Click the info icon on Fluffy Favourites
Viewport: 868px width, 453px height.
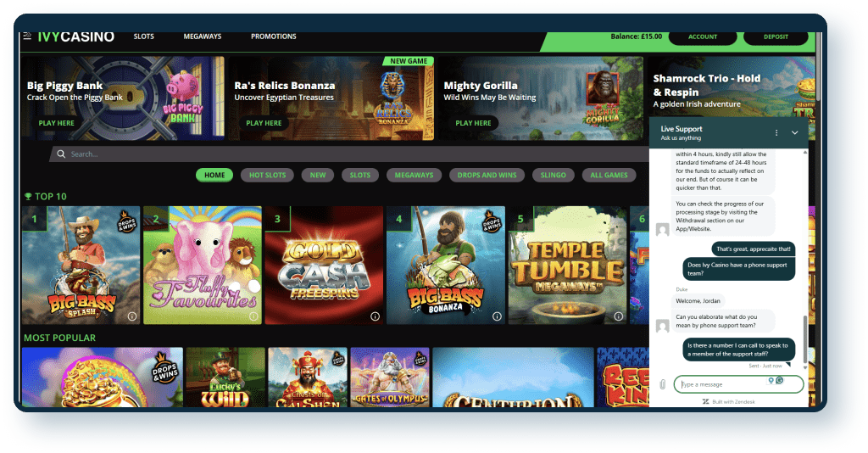(x=253, y=316)
